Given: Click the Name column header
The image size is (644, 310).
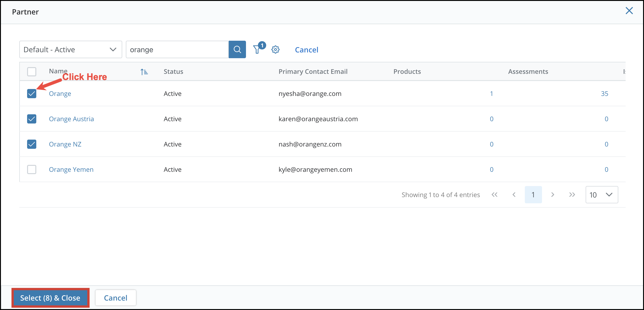Looking at the screenshot, I should coord(58,71).
